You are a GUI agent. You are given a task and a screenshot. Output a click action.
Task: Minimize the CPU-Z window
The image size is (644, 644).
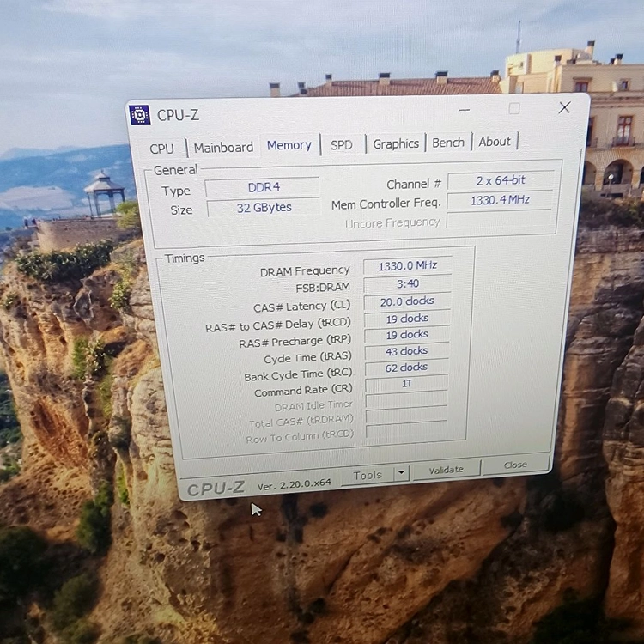tap(464, 110)
